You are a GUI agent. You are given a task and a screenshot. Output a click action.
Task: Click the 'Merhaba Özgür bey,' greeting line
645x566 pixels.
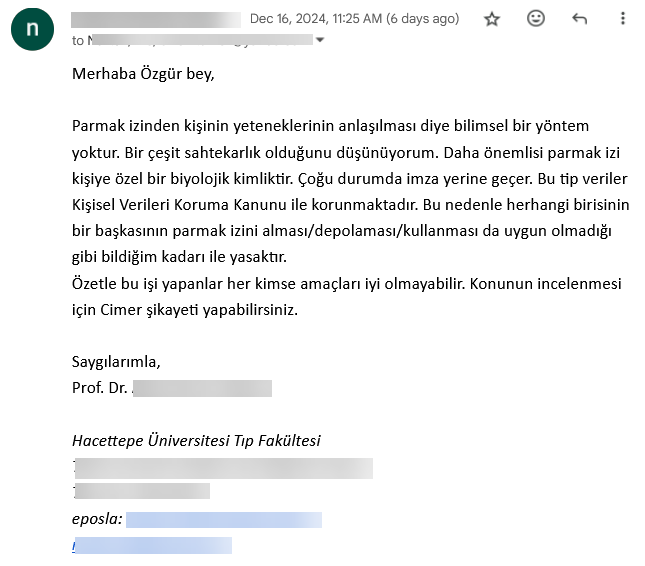[x=143, y=74]
